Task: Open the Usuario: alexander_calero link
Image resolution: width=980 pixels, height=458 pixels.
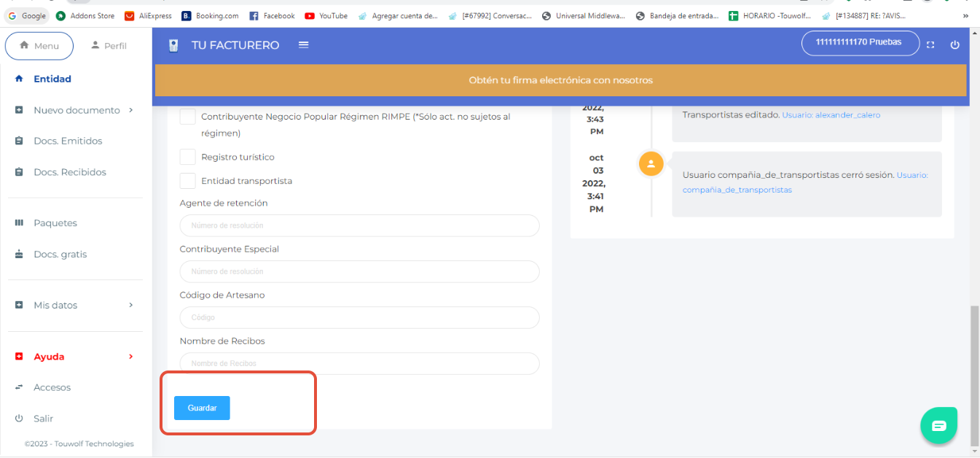Action: 831,115
